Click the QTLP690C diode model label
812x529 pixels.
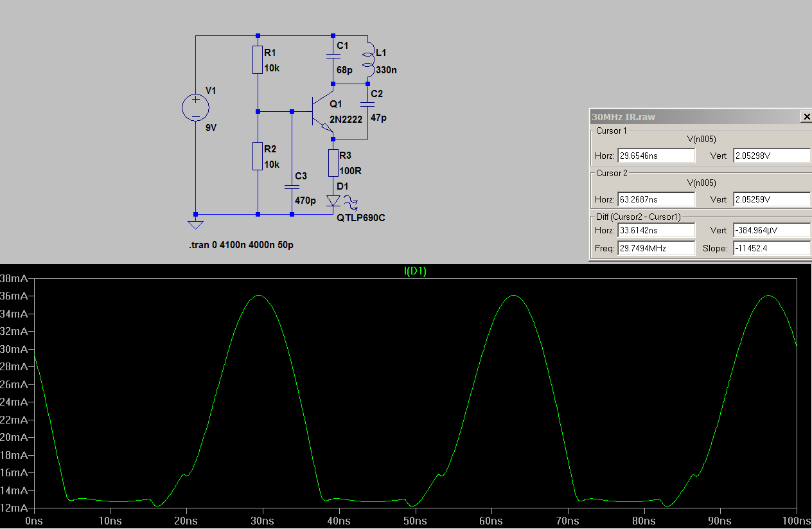[x=361, y=218]
